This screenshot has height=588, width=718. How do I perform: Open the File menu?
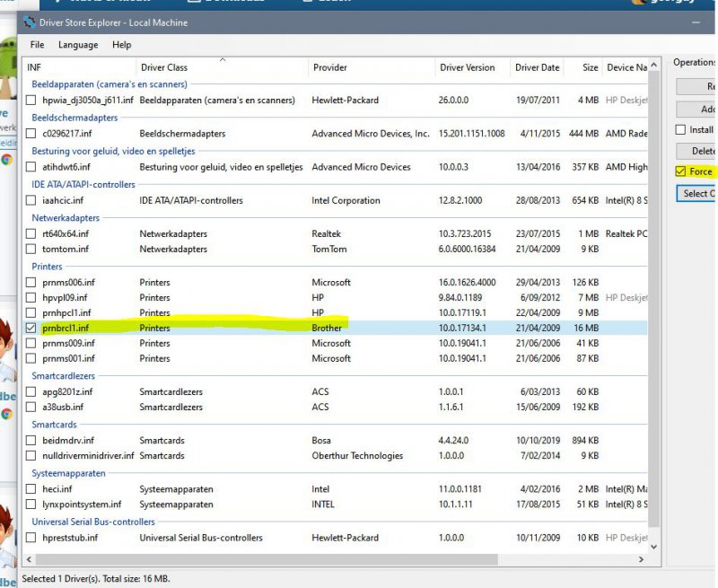(37, 45)
